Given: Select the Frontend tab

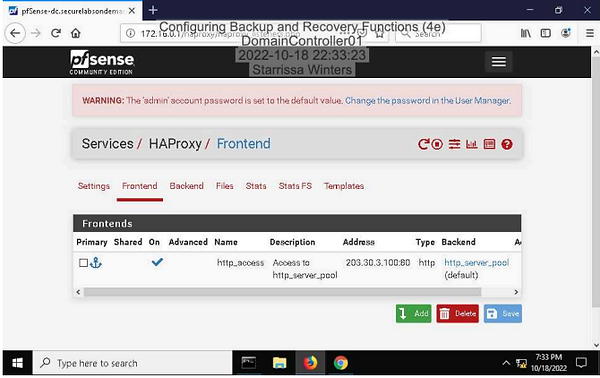Looking at the screenshot, I should [x=140, y=186].
